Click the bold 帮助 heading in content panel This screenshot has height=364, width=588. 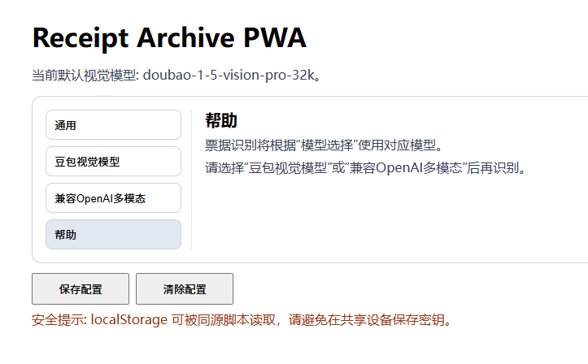pos(221,121)
